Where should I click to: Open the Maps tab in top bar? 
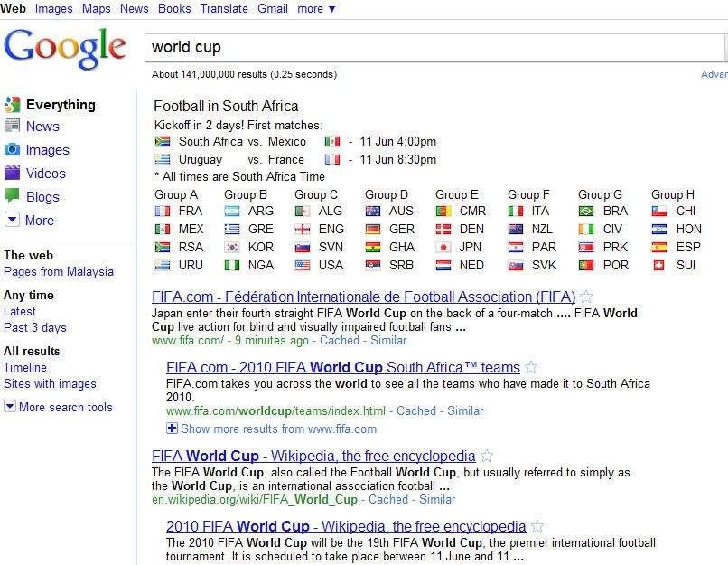[x=96, y=8]
